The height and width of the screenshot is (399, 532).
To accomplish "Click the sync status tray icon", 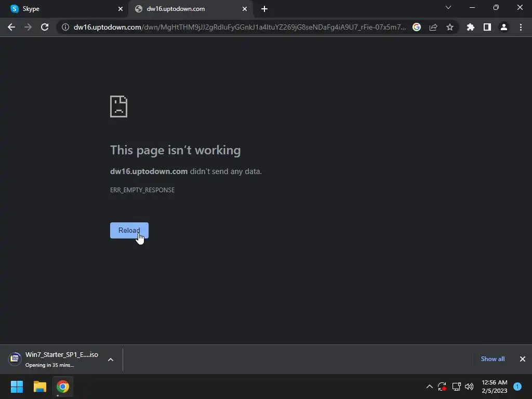I will pyautogui.click(x=442, y=387).
